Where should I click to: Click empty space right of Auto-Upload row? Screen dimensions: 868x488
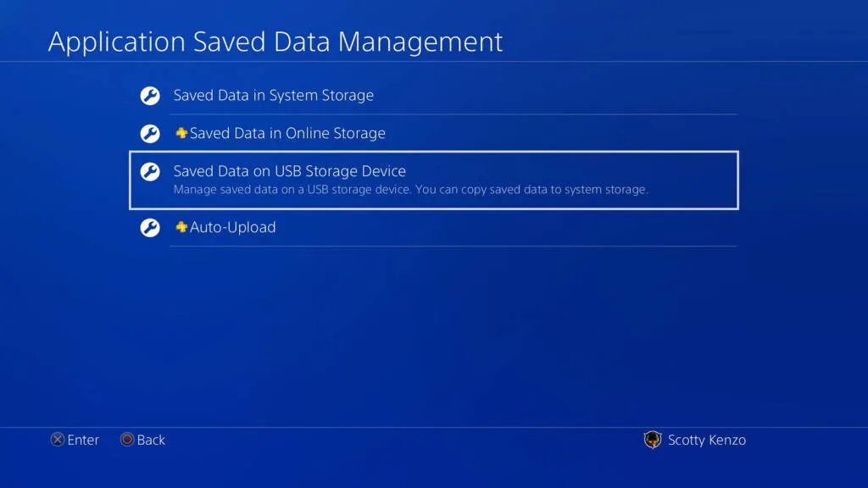(507, 227)
